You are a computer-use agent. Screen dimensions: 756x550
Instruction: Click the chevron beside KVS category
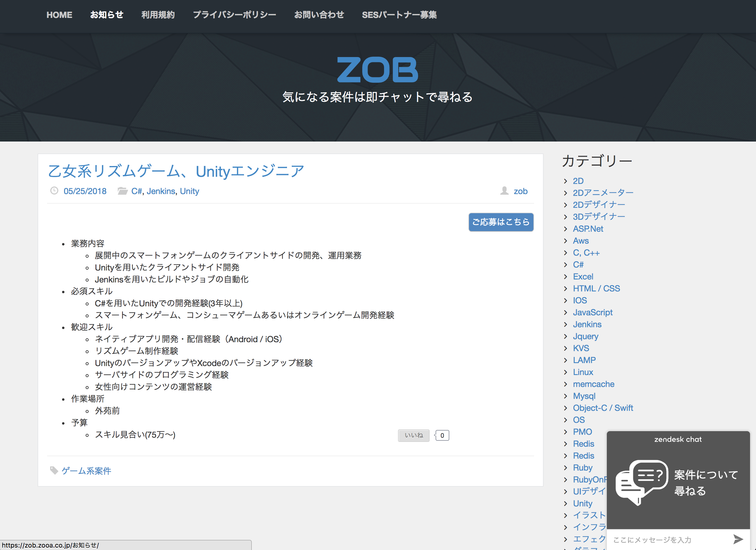click(x=565, y=348)
